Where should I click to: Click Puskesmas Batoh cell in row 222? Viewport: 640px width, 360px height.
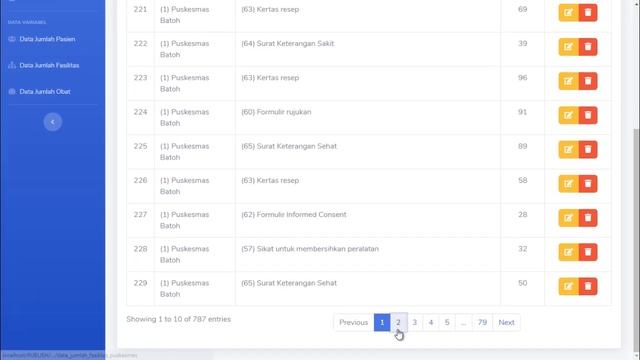click(195, 49)
